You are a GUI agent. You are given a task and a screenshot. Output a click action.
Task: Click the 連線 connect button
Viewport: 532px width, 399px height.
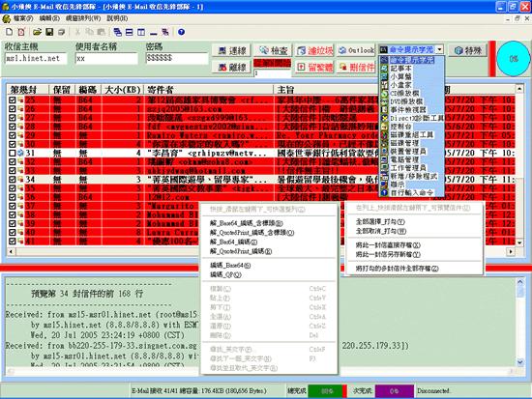[232, 50]
